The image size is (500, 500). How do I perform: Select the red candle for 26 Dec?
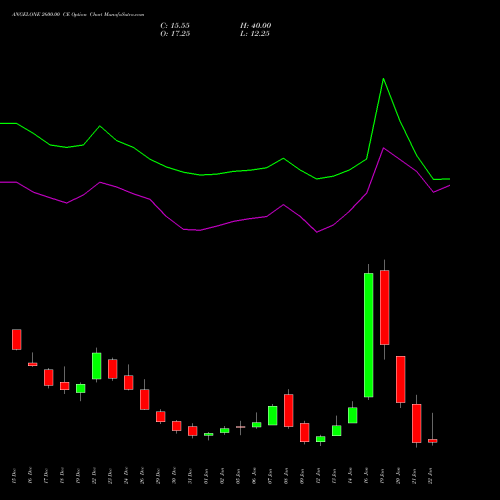click(144, 399)
